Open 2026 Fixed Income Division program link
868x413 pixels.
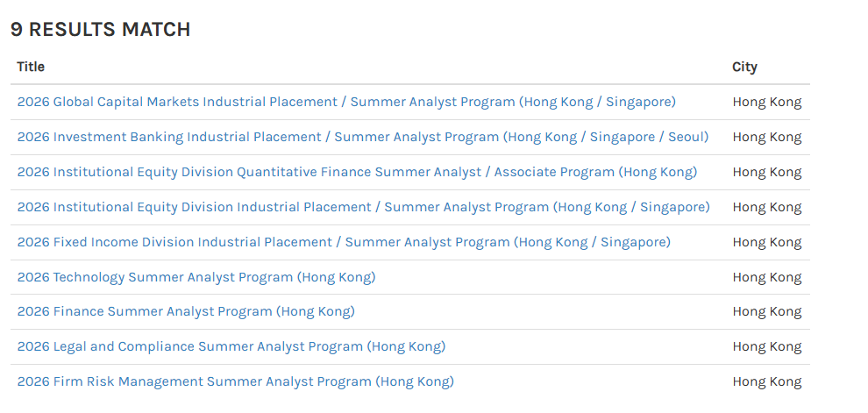point(344,243)
